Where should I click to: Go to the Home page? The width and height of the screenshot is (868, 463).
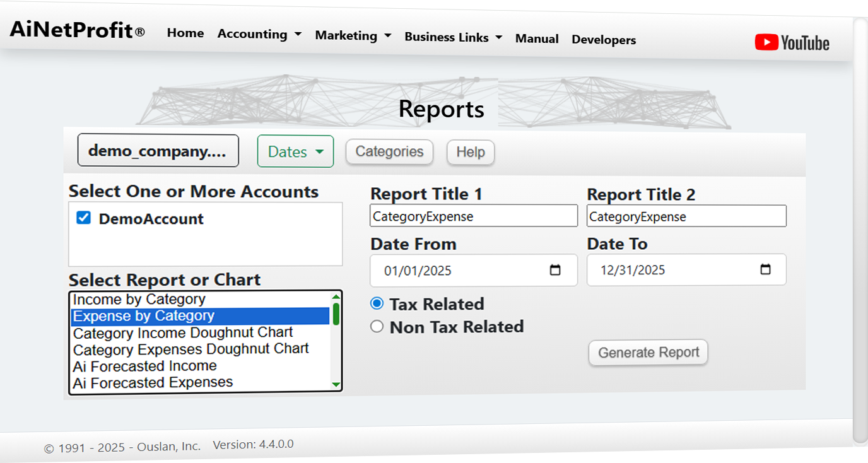(x=185, y=33)
